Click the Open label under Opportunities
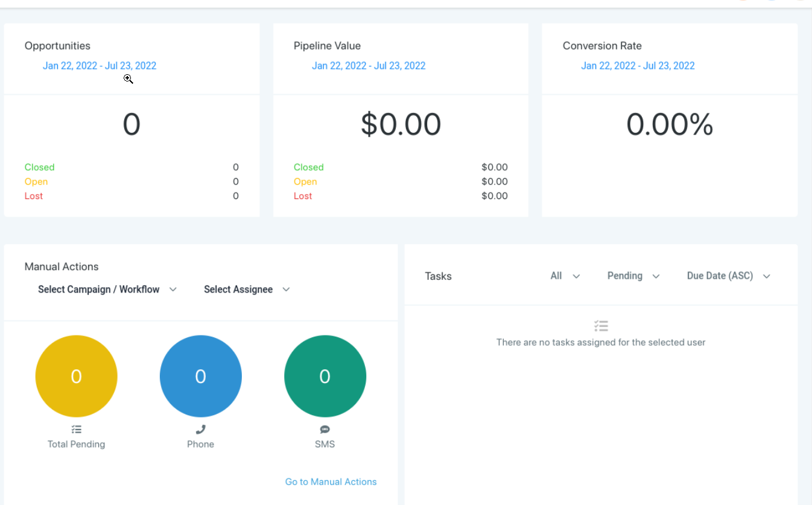 point(36,182)
